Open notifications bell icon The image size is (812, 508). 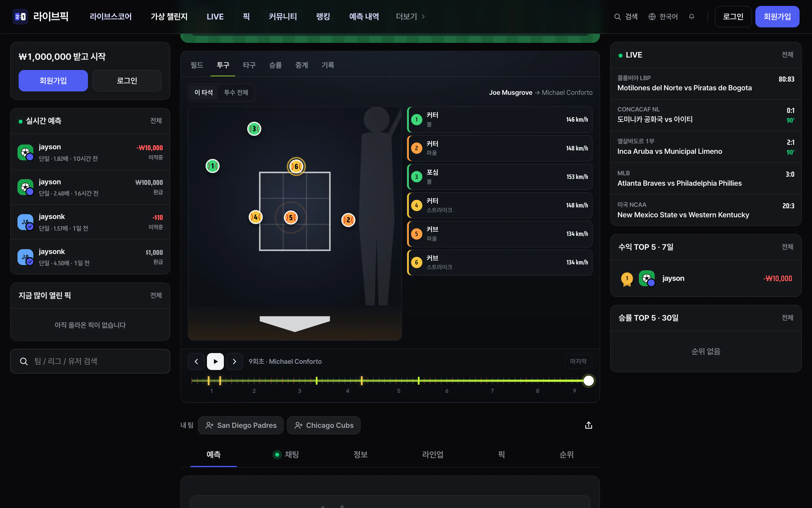coord(692,16)
